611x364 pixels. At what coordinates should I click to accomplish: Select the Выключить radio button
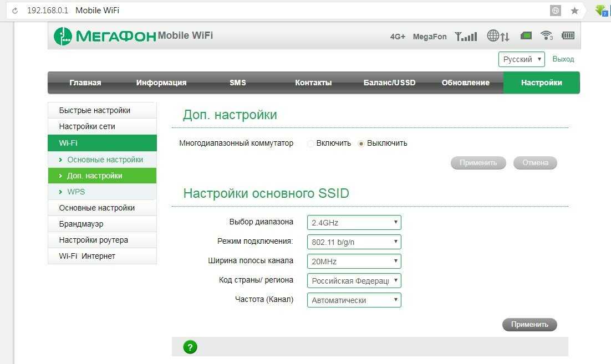click(x=361, y=143)
